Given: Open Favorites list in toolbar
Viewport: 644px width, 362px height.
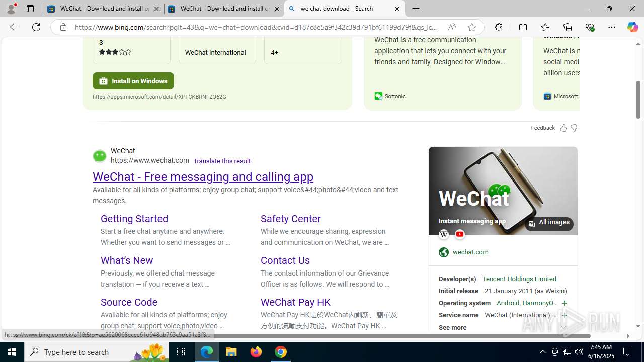Looking at the screenshot, I should point(545,27).
